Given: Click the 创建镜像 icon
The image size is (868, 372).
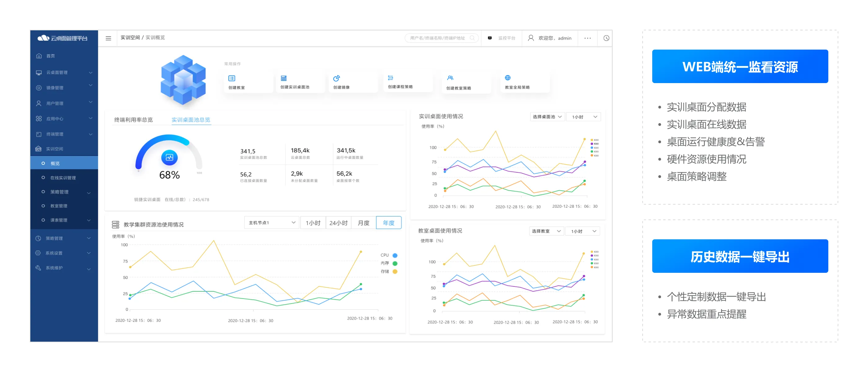Looking at the screenshot, I should click(336, 78).
